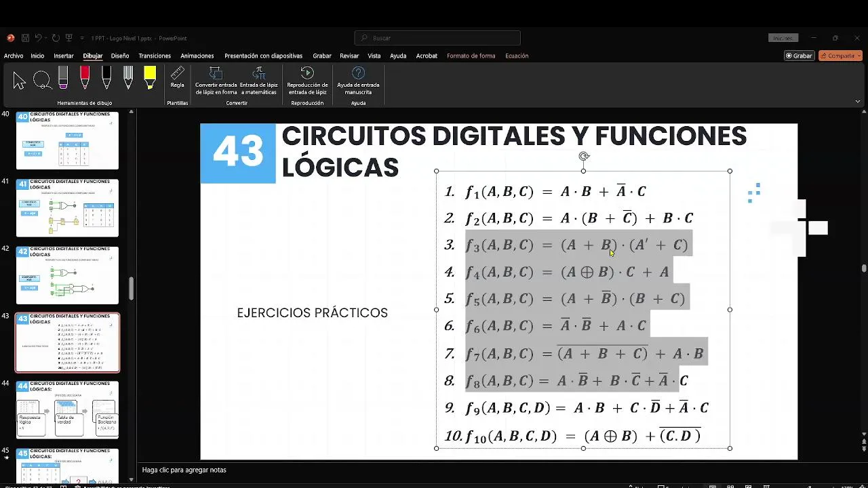Select the gray pencil tool
The width and height of the screenshot is (868, 488).
point(128,78)
